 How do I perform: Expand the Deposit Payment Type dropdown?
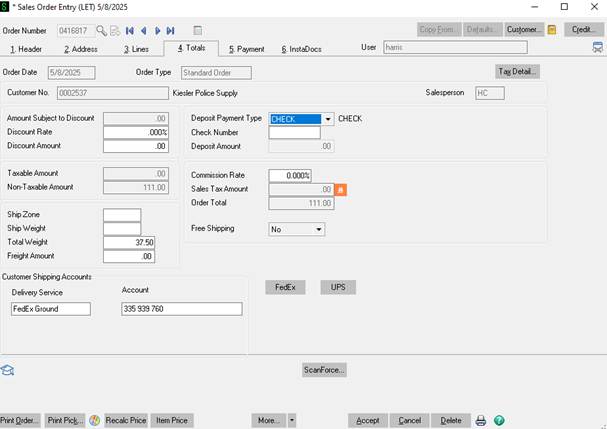pyautogui.click(x=327, y=119)
